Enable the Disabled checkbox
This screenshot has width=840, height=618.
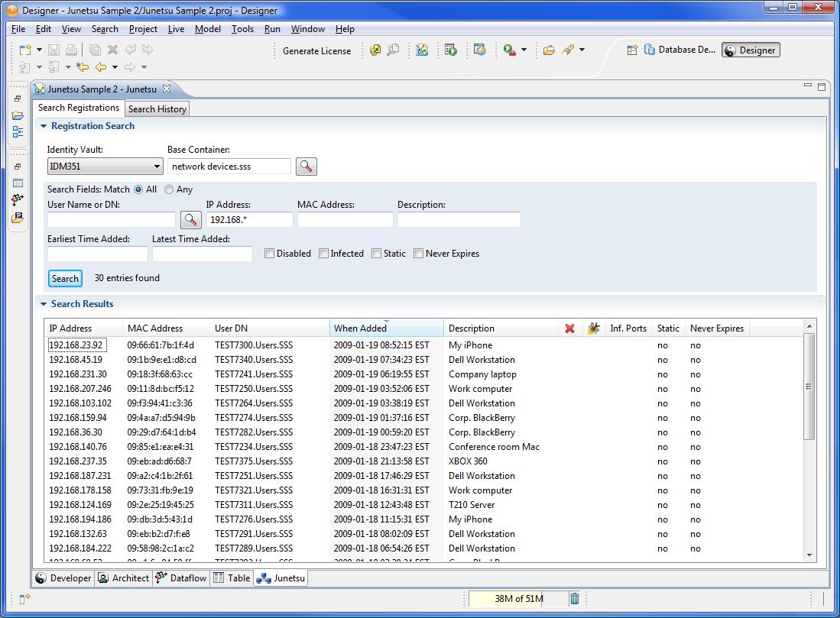point(270,254)
